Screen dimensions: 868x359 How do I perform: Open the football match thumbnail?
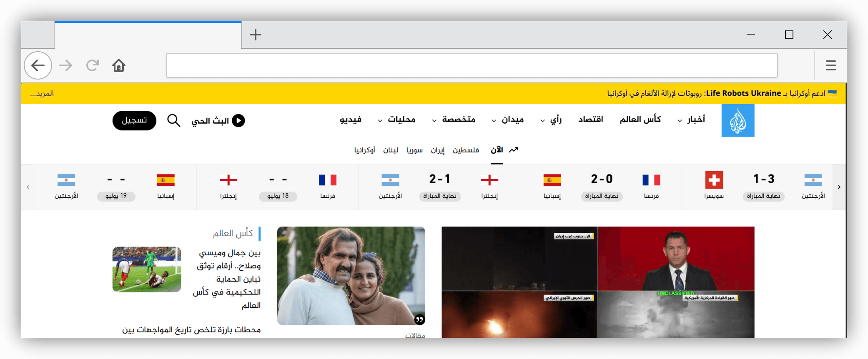[x=147, y=269]
